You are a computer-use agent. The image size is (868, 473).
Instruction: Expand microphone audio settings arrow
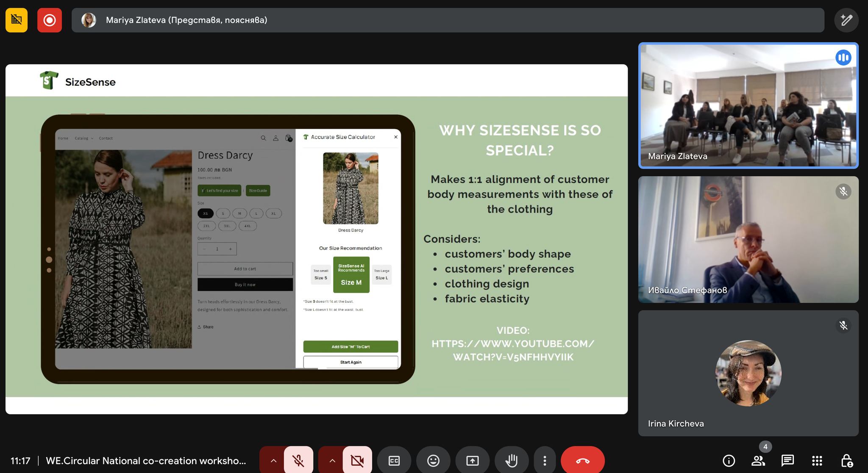pos(273,460)
